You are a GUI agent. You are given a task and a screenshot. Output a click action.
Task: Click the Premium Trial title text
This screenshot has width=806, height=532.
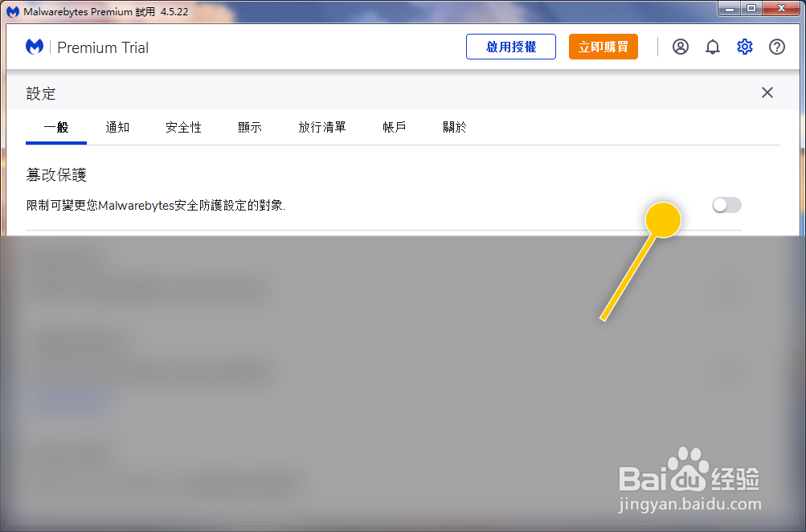click(x=103, y=47)
